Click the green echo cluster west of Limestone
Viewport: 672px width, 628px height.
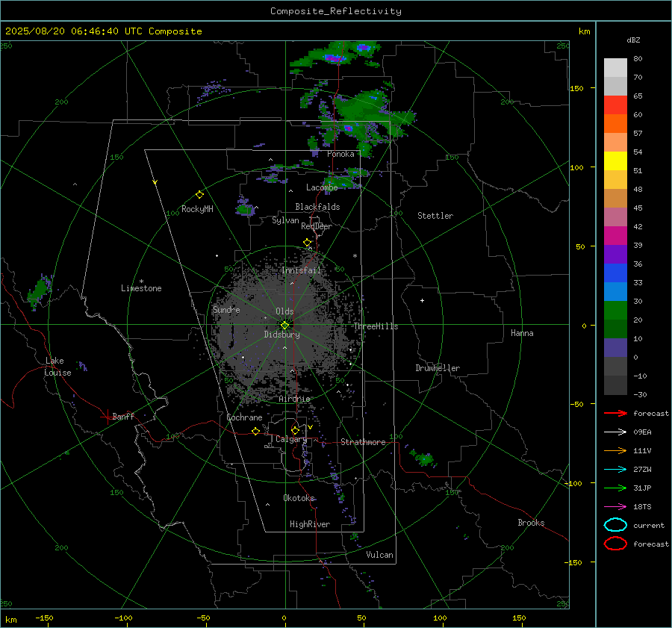point(40,291)
